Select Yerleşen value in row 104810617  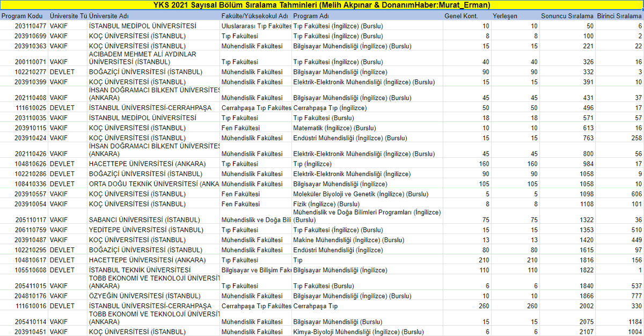515,260
